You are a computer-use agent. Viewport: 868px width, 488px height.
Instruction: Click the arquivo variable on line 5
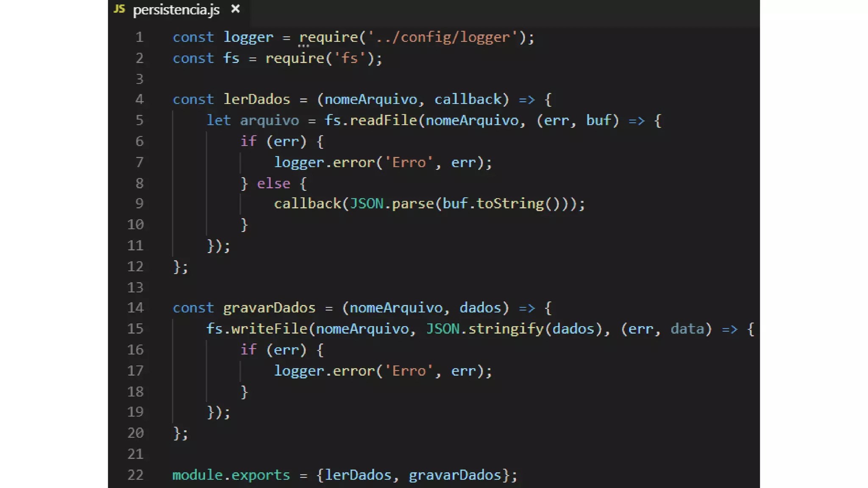point(269,121)
